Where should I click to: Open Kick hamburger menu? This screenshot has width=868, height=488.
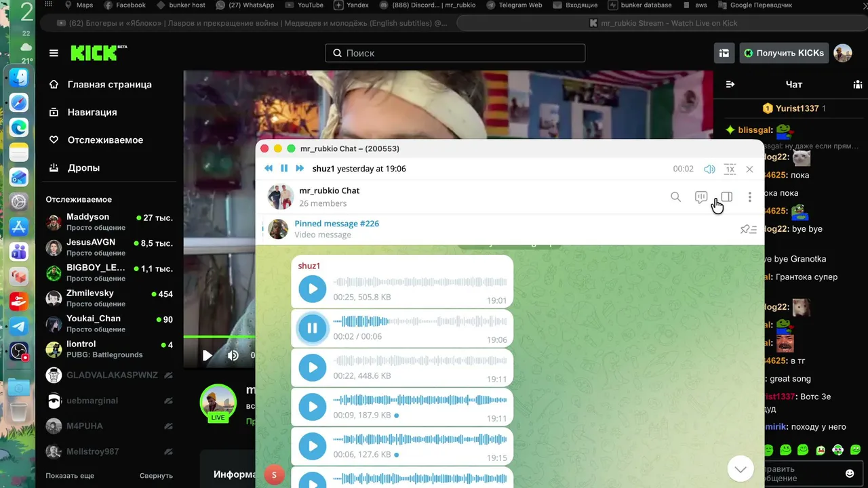54,53
